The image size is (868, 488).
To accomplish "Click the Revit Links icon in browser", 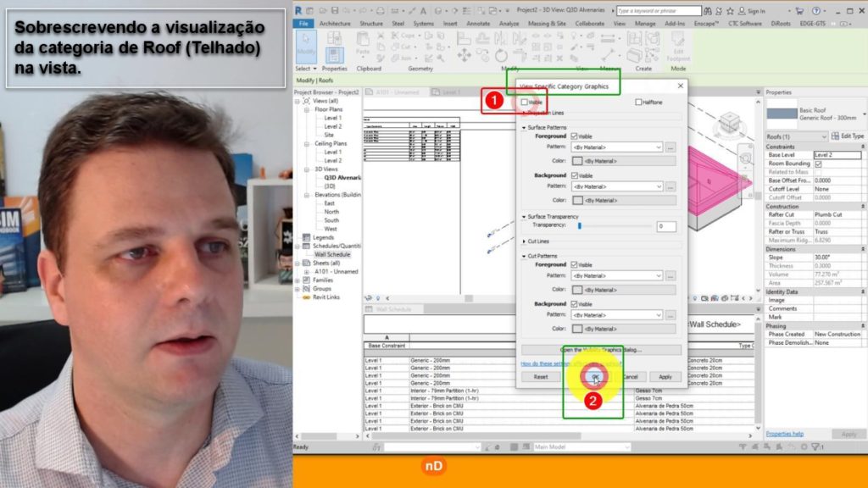I will click(307, 297).
